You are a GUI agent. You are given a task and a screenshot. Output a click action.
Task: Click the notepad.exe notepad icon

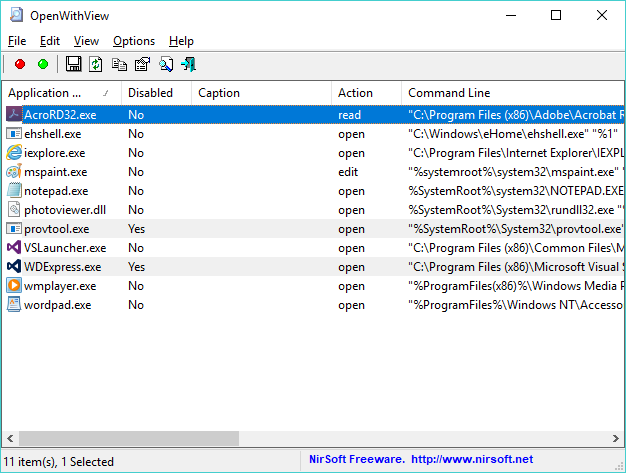click(x=14, y=190)
